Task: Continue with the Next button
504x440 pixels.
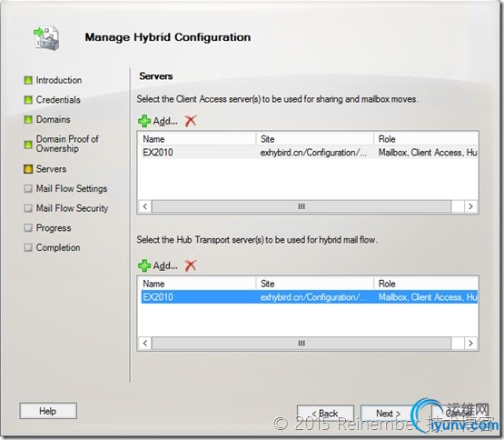Action: point(388,414)
